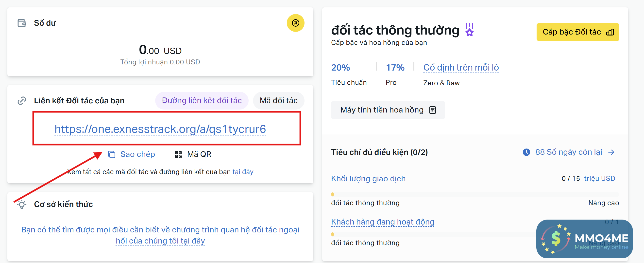Screen dimensions: 644x263
Task: Copy the partner link with Sao chép
Action: click(131, 154)
